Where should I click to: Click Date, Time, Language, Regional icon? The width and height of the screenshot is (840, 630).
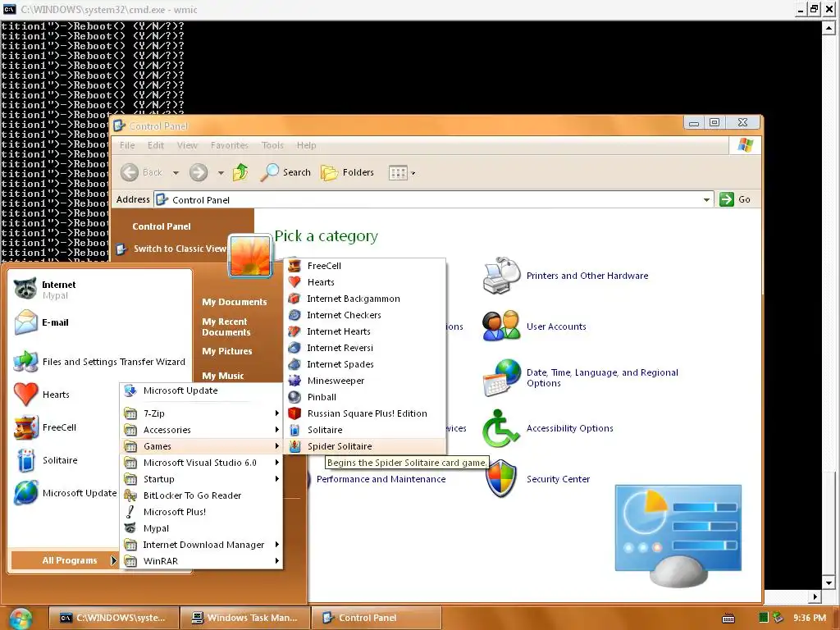pyautogui.click(x=501, y=377)
